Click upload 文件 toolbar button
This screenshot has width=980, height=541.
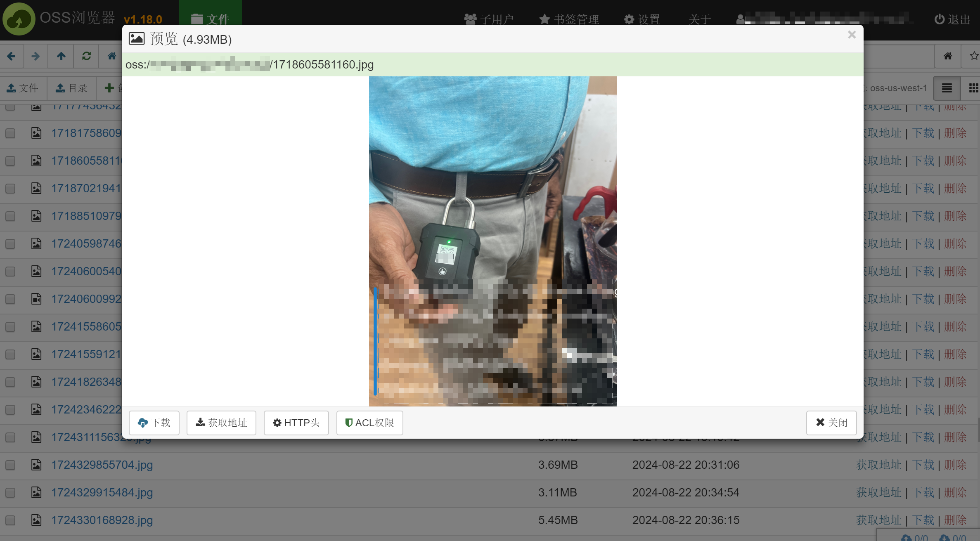(x=23, y=88)
